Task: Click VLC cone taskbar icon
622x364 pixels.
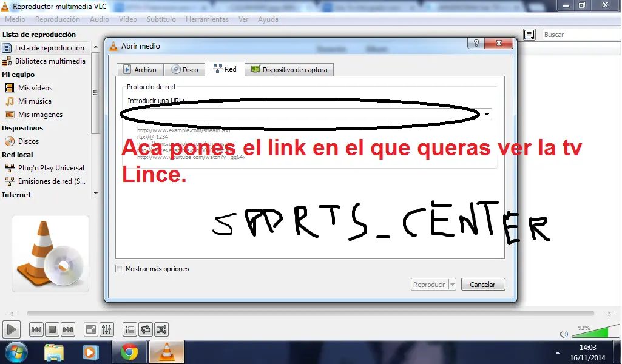Action: pyautogui.click(x=167, y=352)
